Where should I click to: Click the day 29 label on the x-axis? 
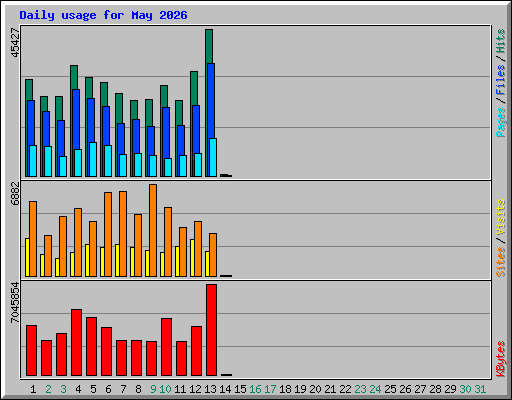[x=450, y=389]
